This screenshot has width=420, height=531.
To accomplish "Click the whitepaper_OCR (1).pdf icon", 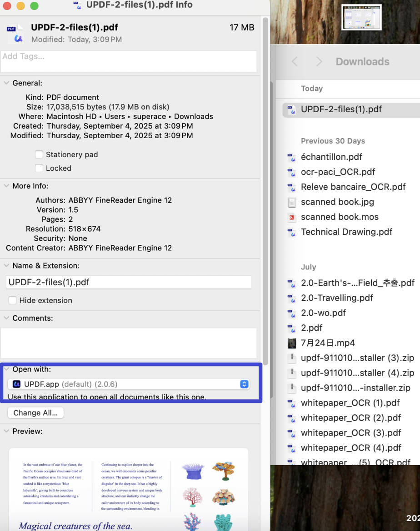I will point(291,403).
